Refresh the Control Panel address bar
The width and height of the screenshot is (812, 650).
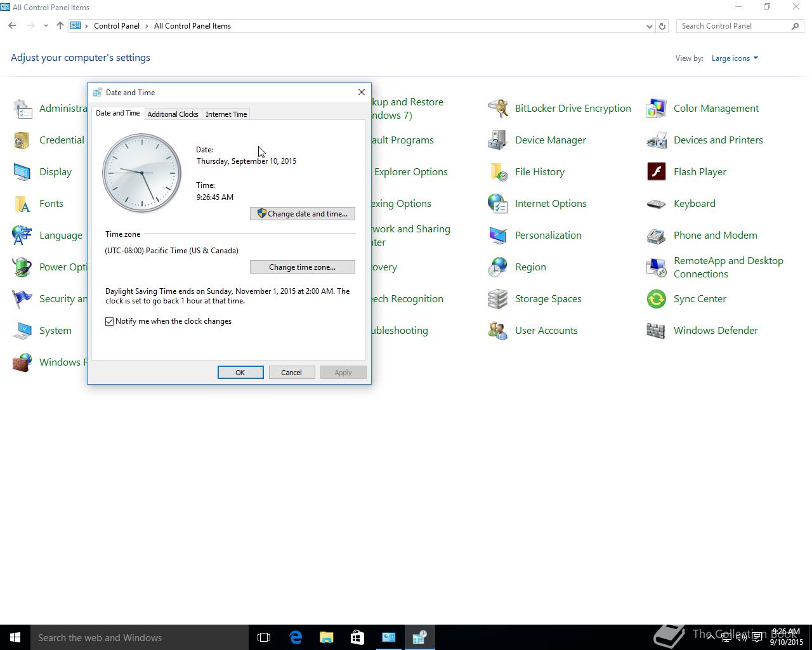(662, 26)
